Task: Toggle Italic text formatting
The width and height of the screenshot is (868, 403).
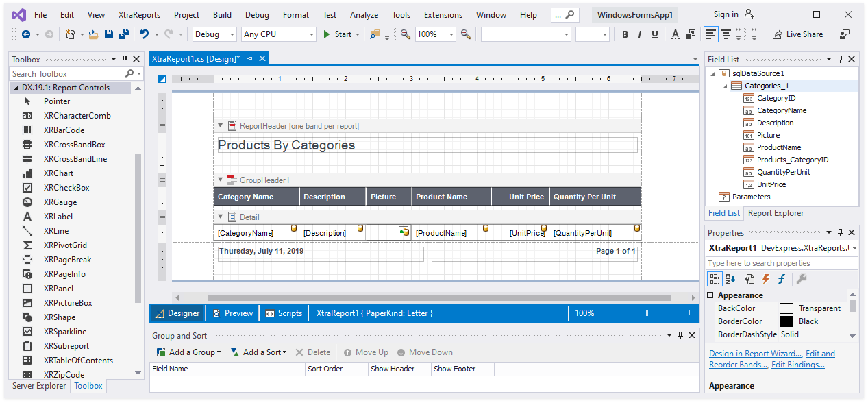Action: pos(640,34)
